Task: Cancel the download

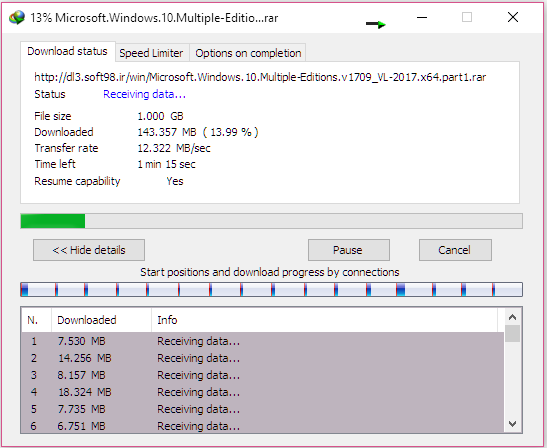Action: (455, 250)
